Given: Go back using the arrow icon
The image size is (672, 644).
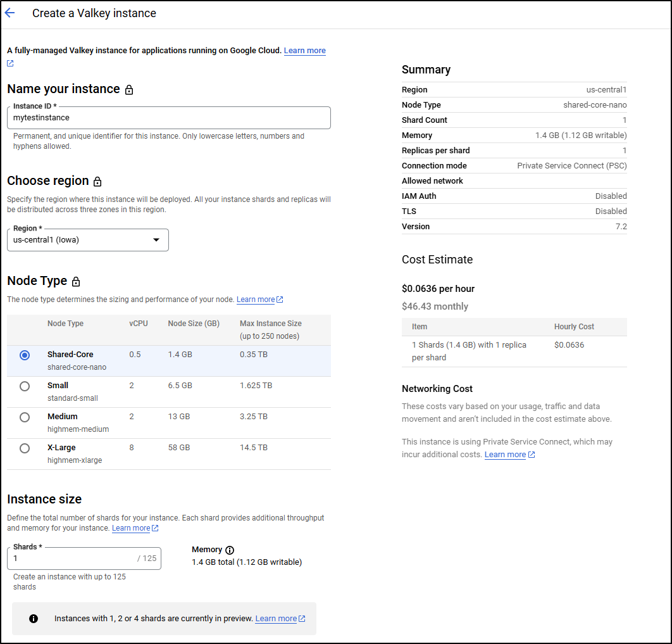Looking at the screenshot, I should pyautogui.click(x=10, y=13).
